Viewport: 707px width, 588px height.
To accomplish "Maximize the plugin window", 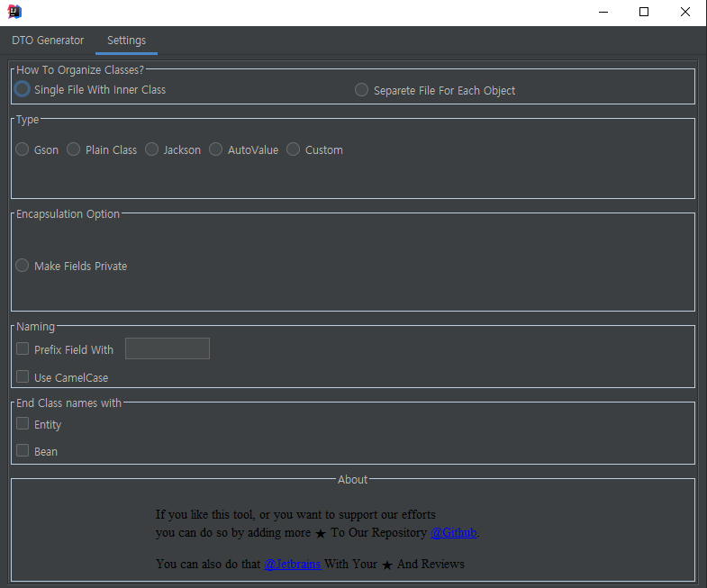I will pos(644,13).
